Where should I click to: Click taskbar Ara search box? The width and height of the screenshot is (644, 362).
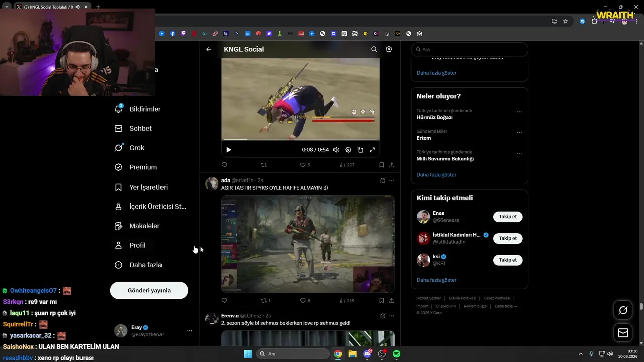pos(292,354)
